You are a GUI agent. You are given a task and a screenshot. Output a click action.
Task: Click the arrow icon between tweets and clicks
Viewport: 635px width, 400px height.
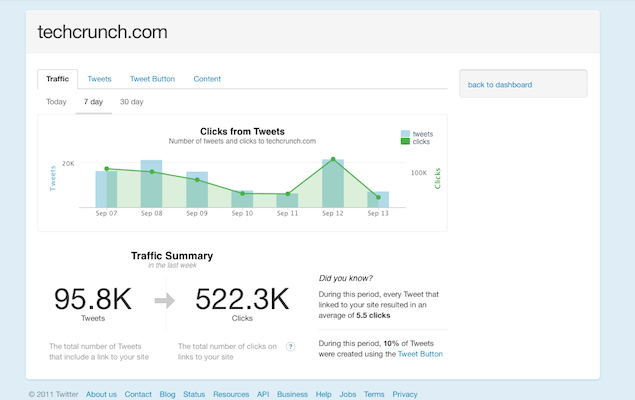pos(165,300)
